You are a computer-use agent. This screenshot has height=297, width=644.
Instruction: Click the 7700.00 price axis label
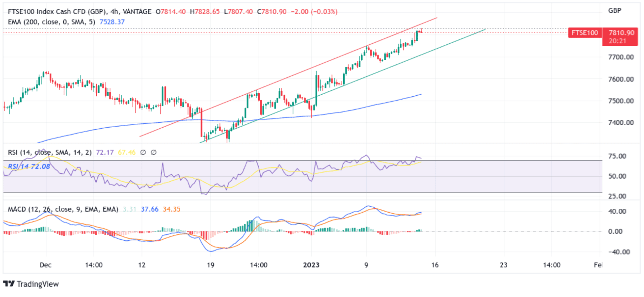pos(621,57)
